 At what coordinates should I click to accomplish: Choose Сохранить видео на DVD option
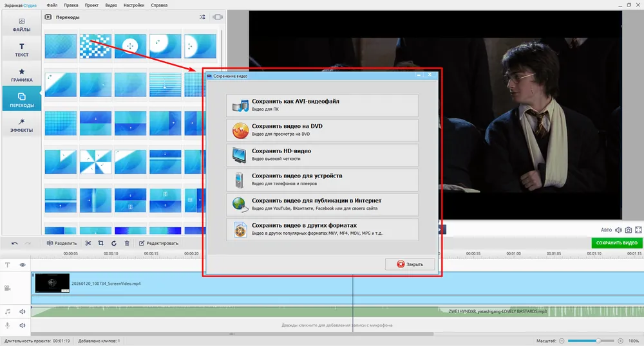pyautogui.click(x=322, y=130)
